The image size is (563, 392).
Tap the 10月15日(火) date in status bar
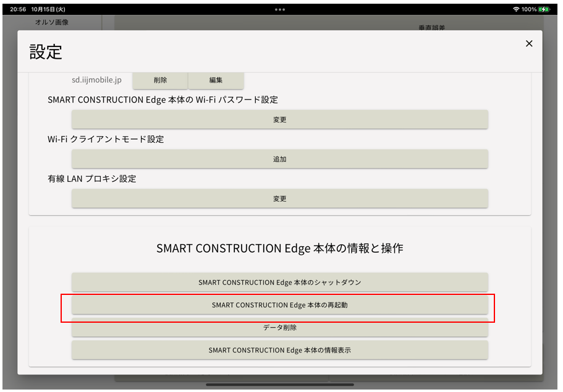pos(48,9)
